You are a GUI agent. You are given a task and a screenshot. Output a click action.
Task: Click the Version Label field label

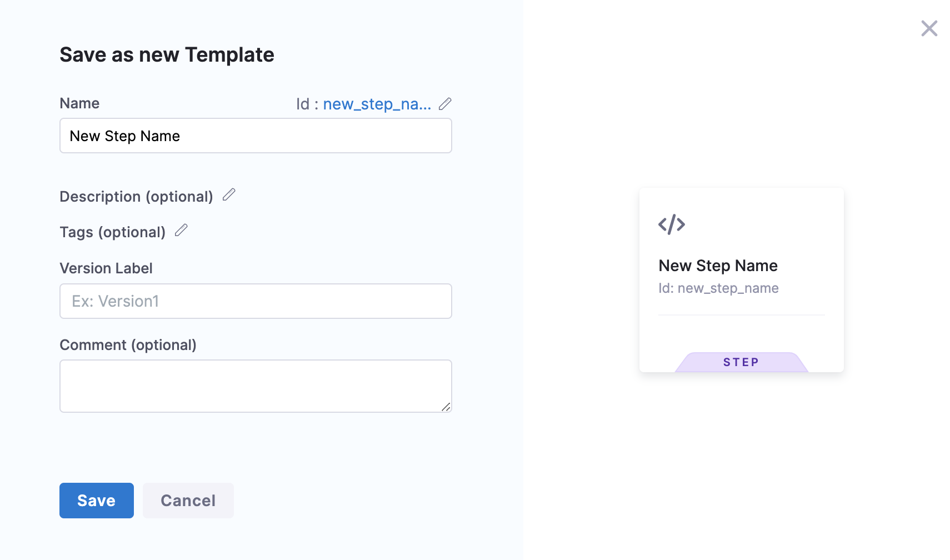pyautogui.click(x=106, y=268)
